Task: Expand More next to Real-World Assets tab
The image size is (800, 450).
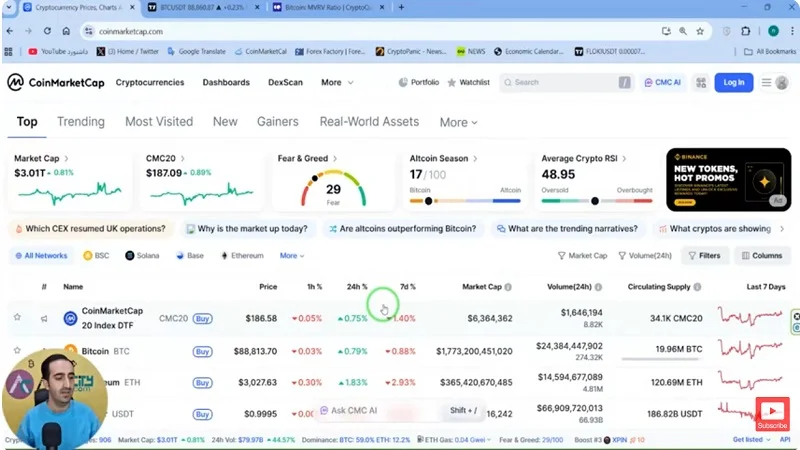Action: pyautogui.click(x=458, y=122)
